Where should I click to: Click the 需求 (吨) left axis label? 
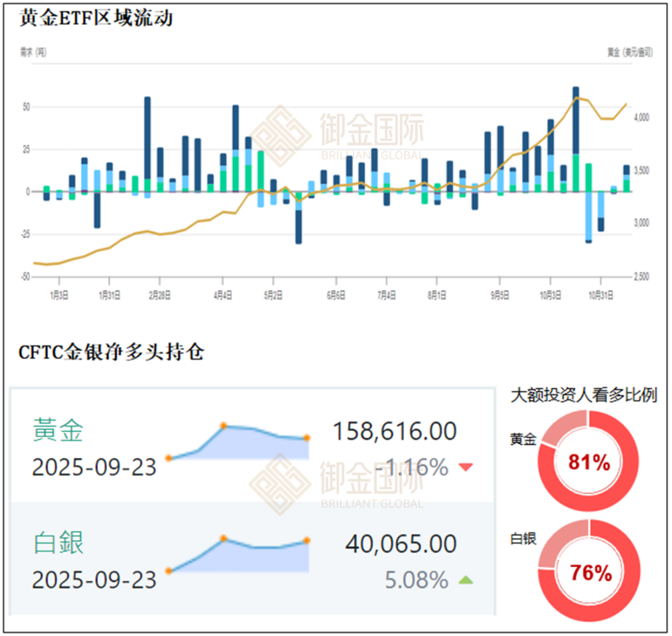pos(33,52)
